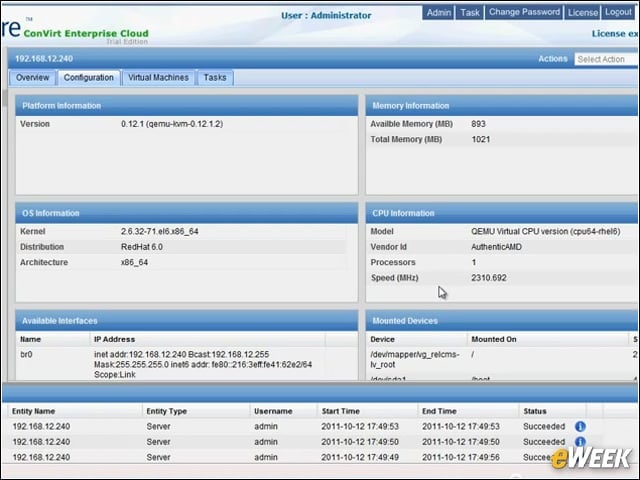The image size is (640, 480).
Task: Open Change Password
Action: [524, 12]
